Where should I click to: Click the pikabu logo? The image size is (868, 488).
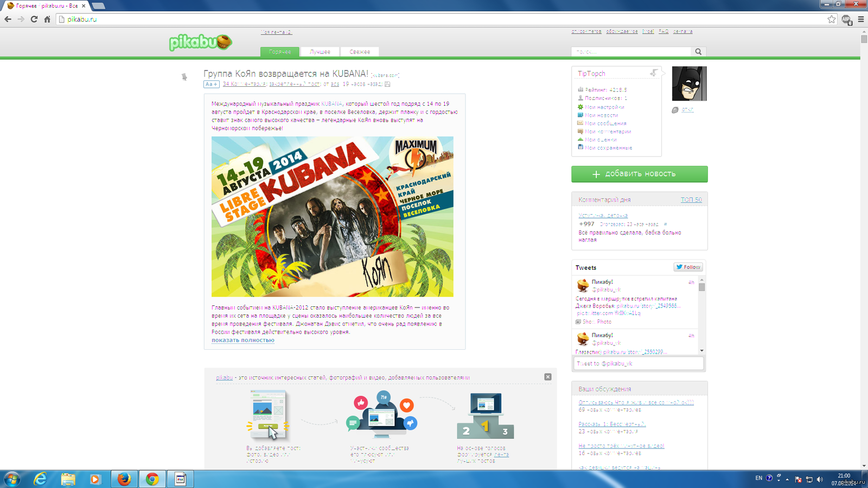200,42
